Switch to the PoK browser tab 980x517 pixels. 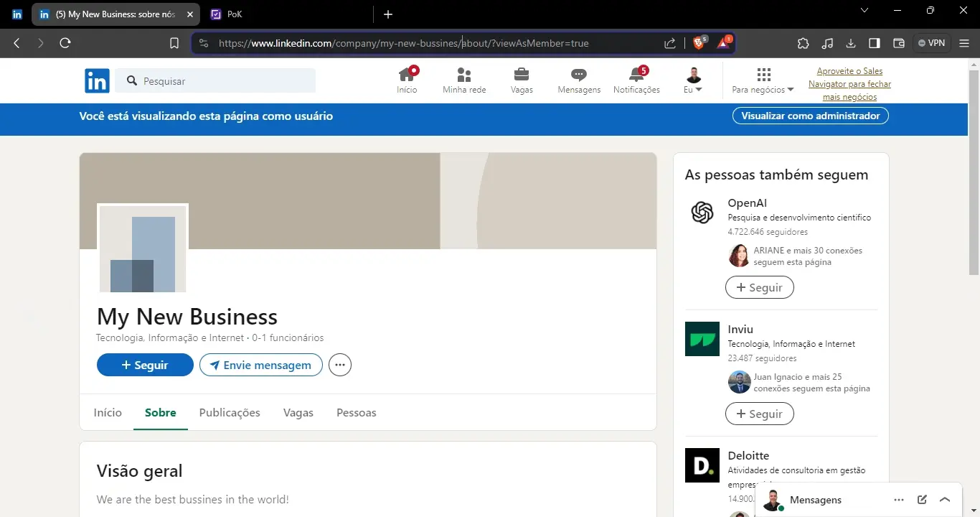pyautogui.click(x=287, y=14)
